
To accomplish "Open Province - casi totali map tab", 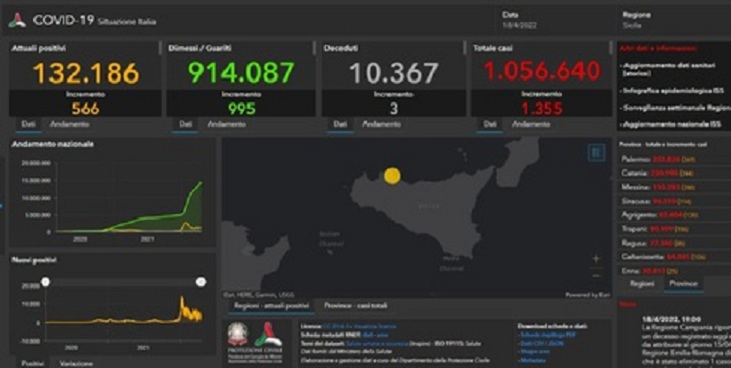I will [x=356, y=306].
